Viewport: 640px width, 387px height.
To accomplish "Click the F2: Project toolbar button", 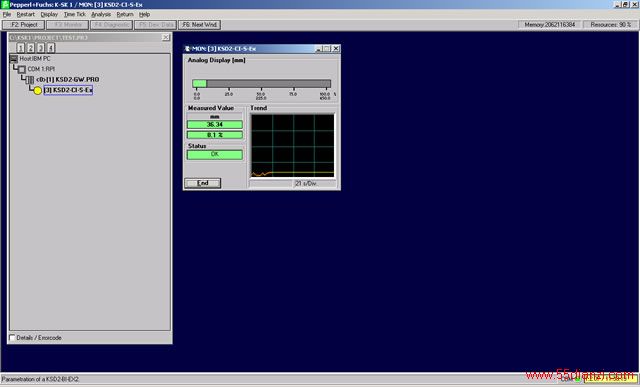I will (x=24, y=25).
